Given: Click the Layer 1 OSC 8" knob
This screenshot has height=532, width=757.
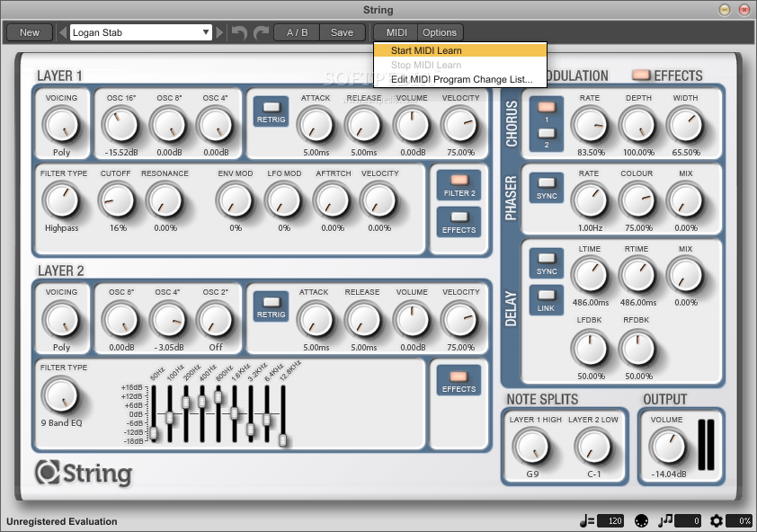Looking at the screenshot, I should click(x=168, y=125).
